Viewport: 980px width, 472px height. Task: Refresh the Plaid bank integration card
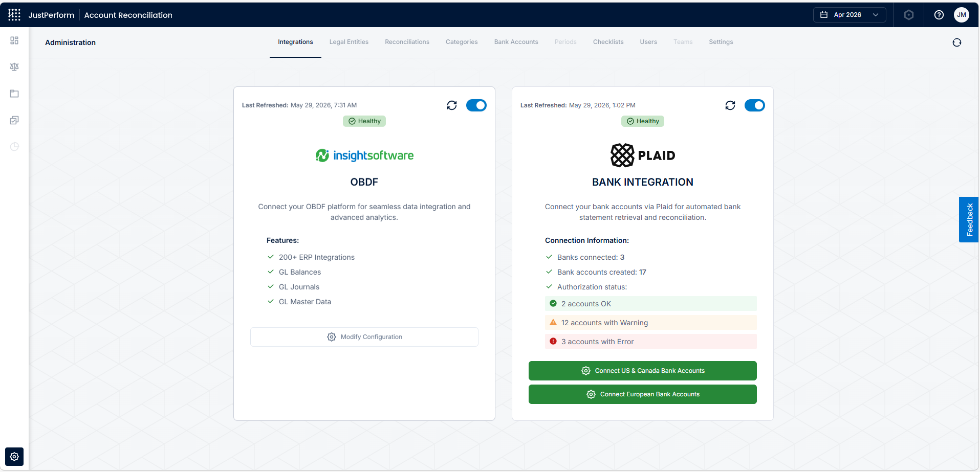coord(730,105)
